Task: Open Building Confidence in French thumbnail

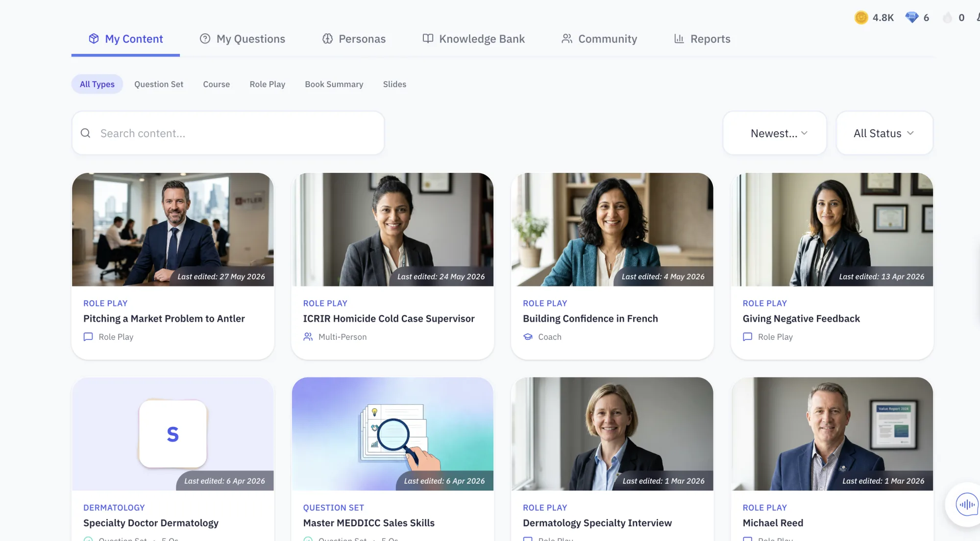Action: pos(612,229)
